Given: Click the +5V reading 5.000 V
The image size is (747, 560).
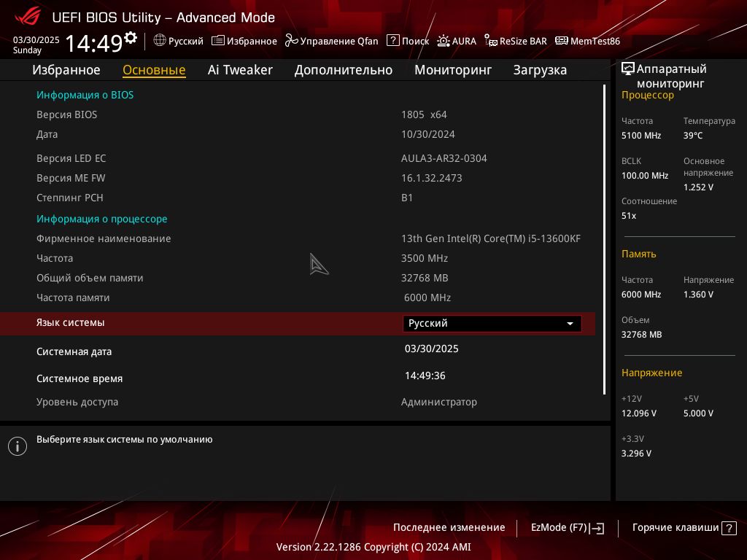Looking at the screenshot, I should (x=698, y=413).
